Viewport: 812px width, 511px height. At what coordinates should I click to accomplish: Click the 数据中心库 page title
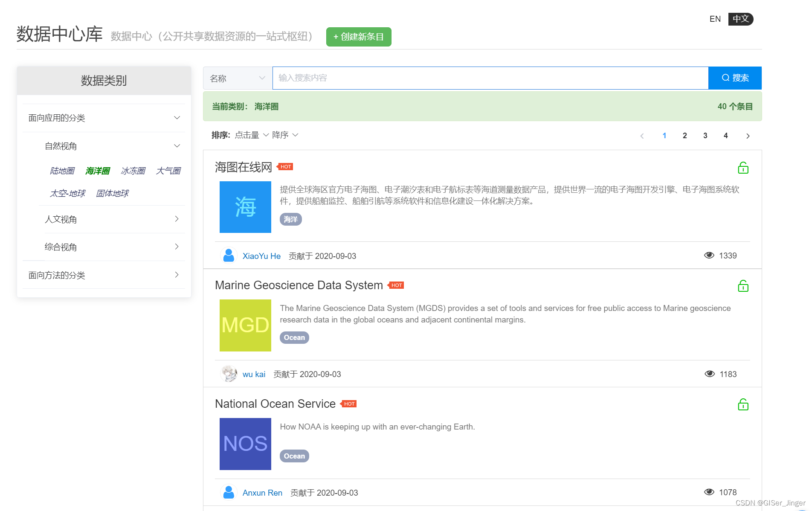pos(60,34)
